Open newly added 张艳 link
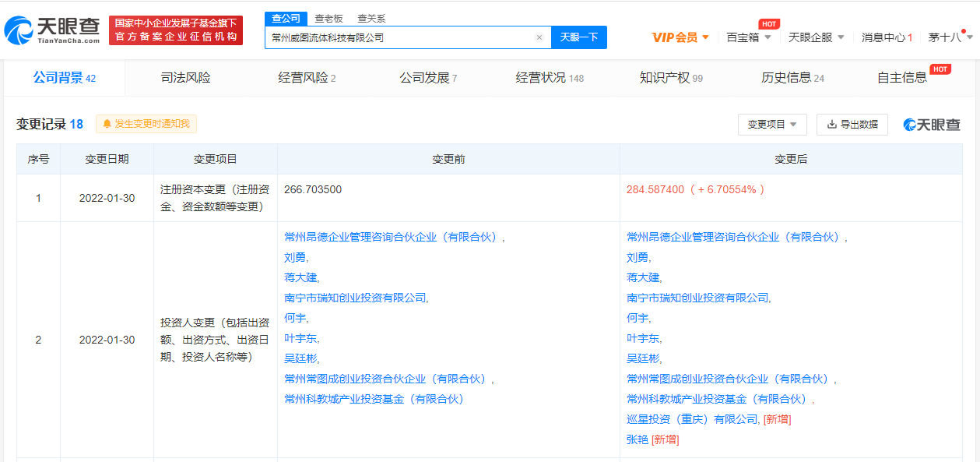Screen dimensions: 980x462 [x=638, y=439]
